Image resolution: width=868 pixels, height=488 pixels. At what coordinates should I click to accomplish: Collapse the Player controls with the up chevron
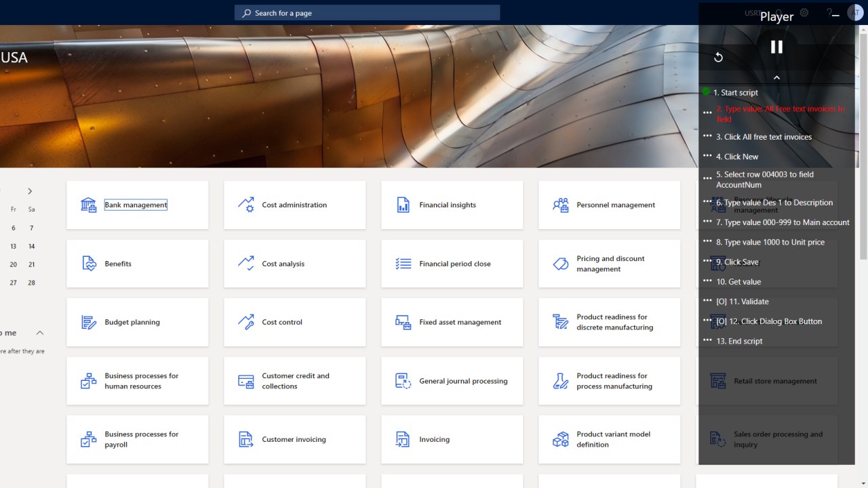(776, 77)
